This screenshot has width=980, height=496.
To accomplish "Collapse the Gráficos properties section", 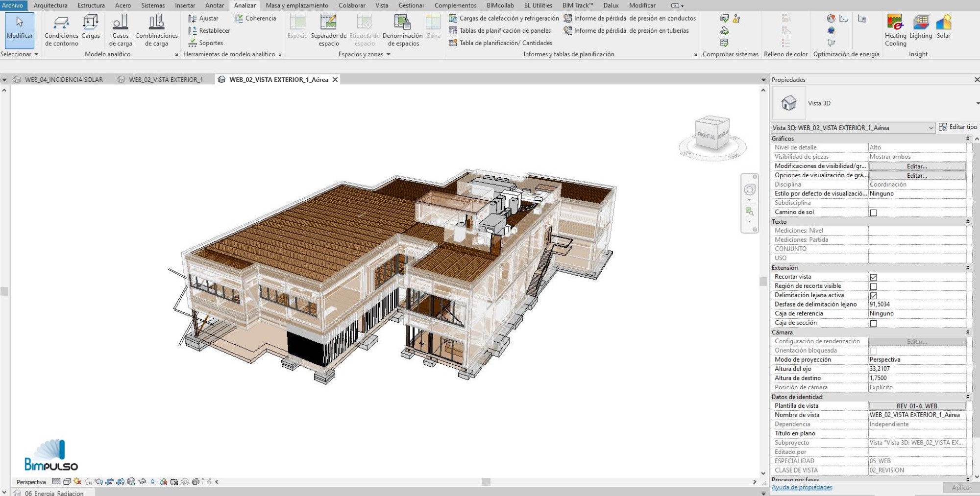I will coord(968,139).
